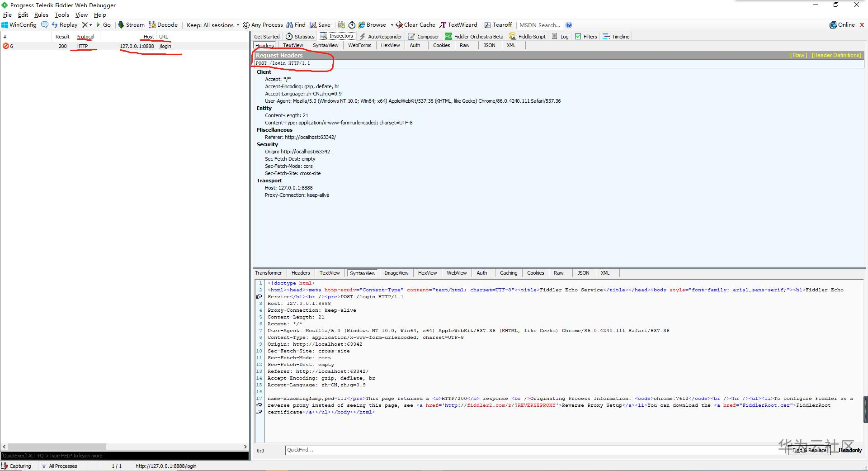The image size is (868, 471).
Task: Select response inspector Caching tab
Action: point(509,273)
